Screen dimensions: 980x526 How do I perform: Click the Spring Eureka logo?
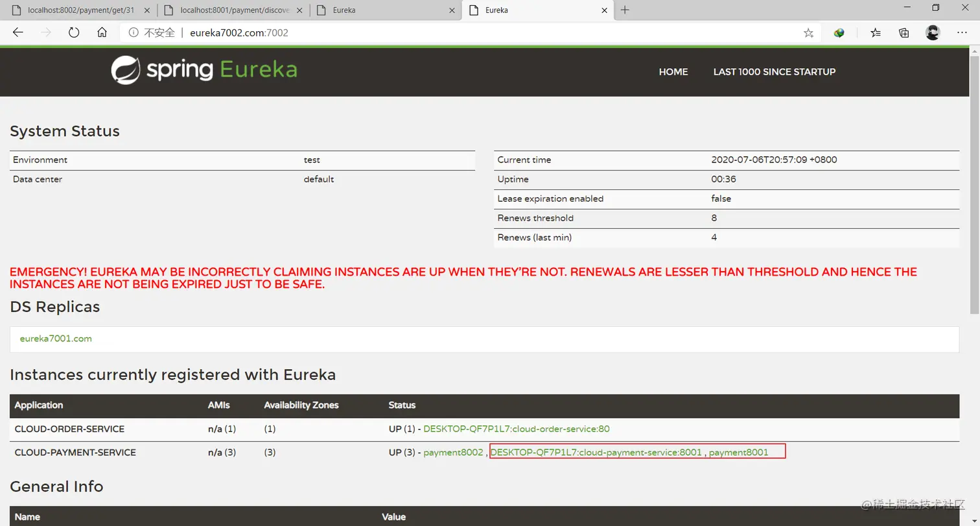pyautogui.click(x=204, y=71)
